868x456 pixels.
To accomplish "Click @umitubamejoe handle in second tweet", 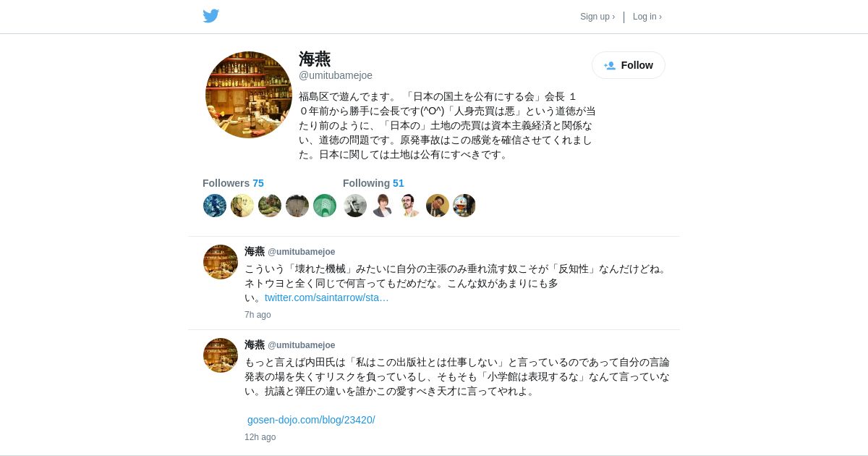I will tap(302, 345).
